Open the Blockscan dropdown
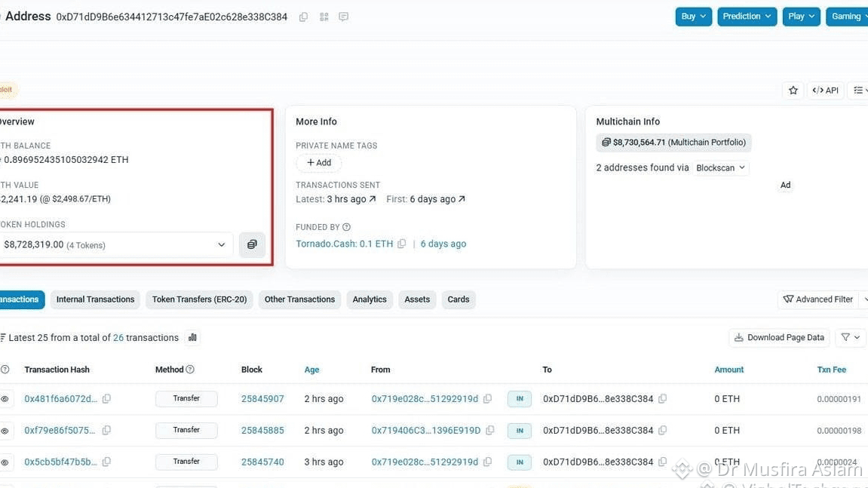This screenshot has width=868, height=488. click(x=720, y=168)
